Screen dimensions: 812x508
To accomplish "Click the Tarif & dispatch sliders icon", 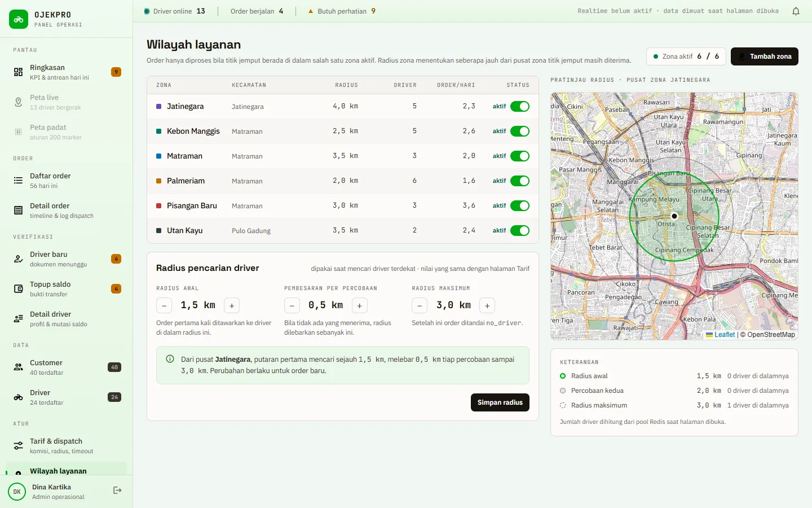I will [19, 446].
